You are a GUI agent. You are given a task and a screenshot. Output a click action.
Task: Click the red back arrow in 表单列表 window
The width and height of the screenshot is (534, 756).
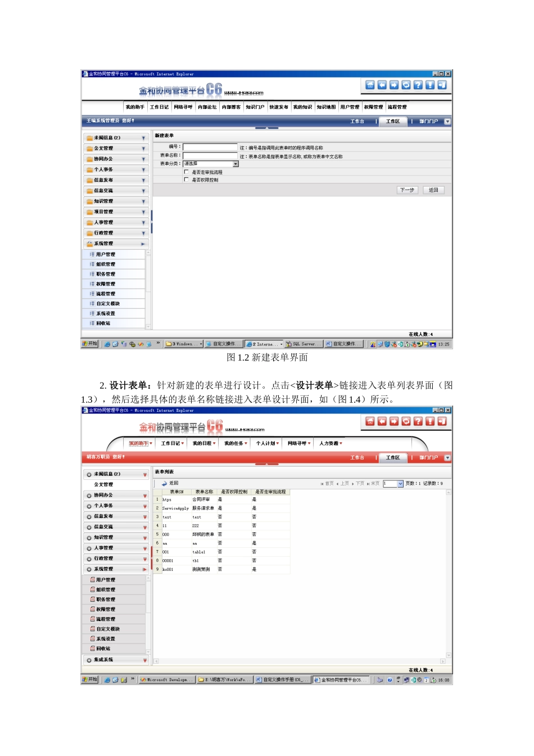tap(382, 421)
